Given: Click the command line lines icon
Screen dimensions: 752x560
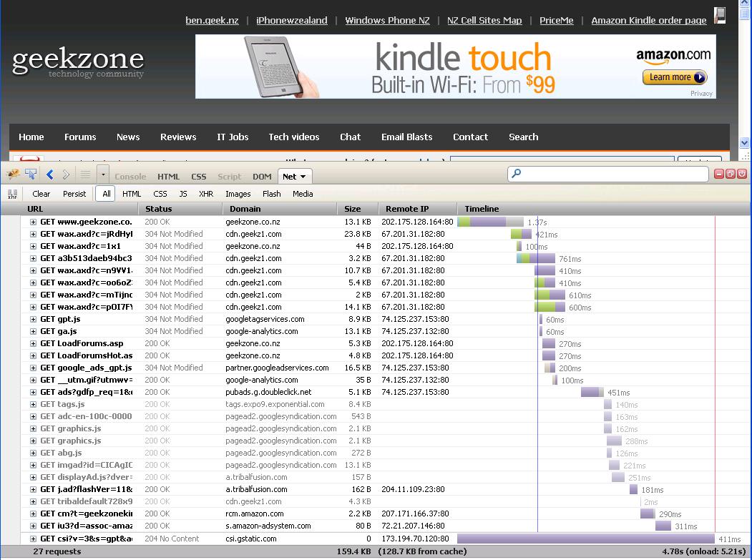Looking at the screenshot, I should point(85,175).
